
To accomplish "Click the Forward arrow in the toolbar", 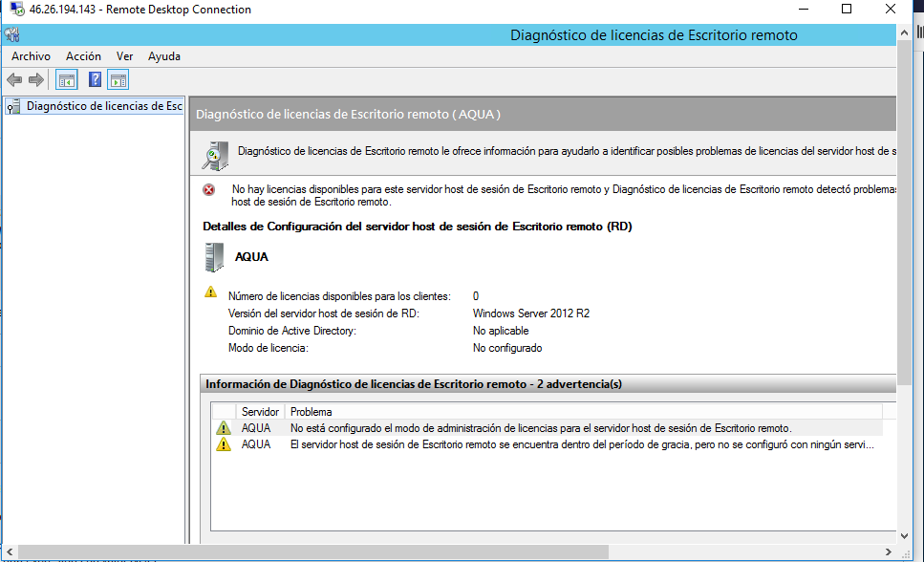I will pyautogui.click(x=36, y=79).
